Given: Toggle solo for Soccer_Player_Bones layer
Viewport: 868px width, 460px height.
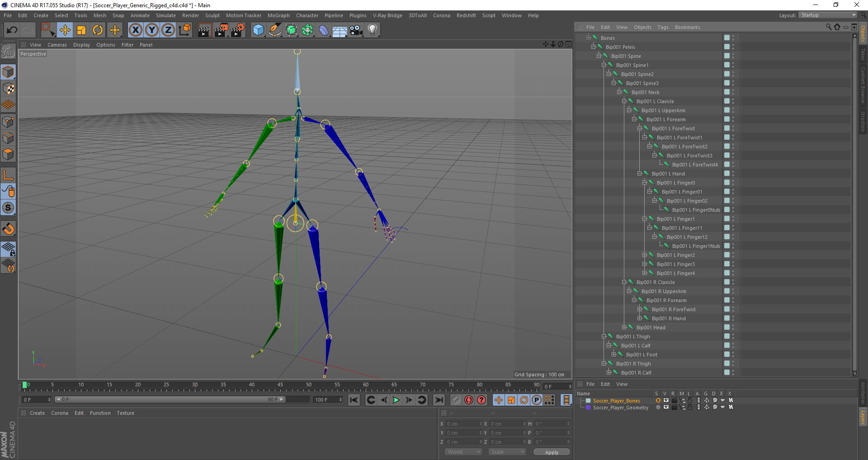Looking at the screenshot, I should [x=658, y=400].
